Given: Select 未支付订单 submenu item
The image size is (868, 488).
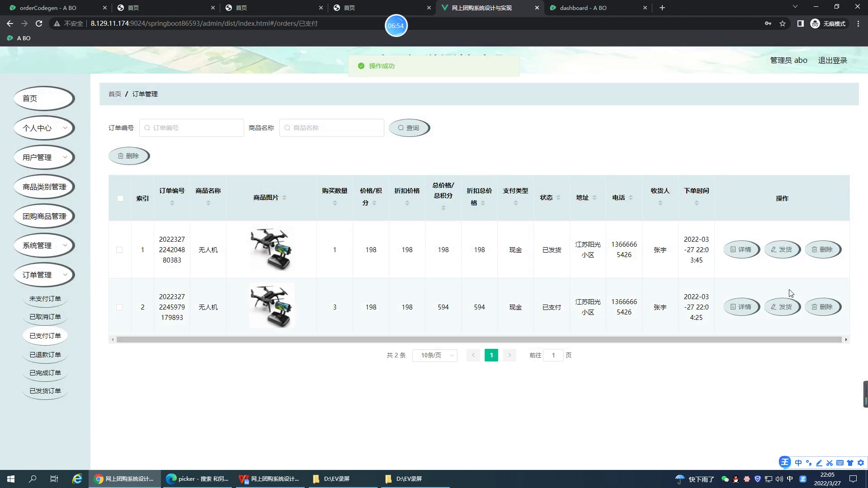Looking at the screenshot, I should pyautogui.click(x=45, y=299).
